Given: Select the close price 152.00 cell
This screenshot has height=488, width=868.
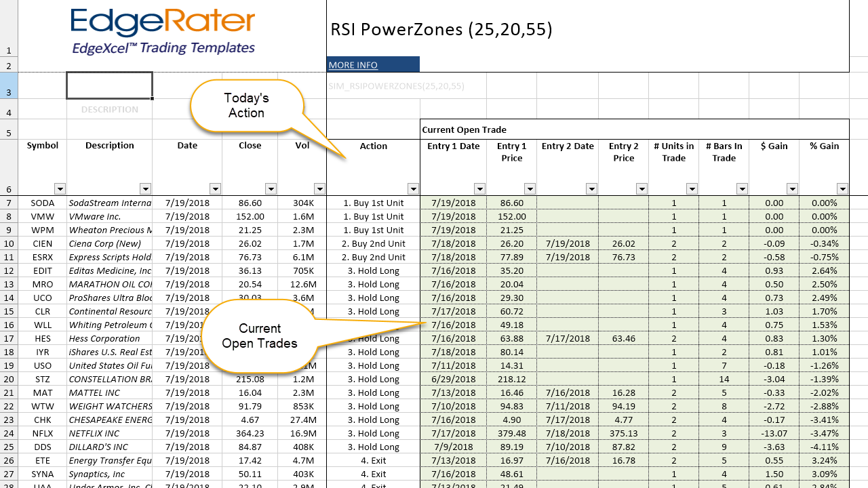Looking at the screenshot, I should coord(250,216).
